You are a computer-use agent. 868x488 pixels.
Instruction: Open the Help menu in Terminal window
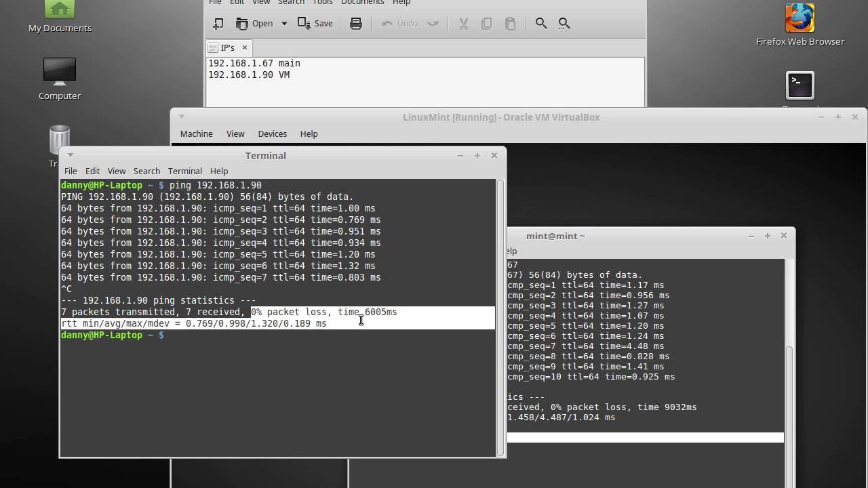click(219, 171)
